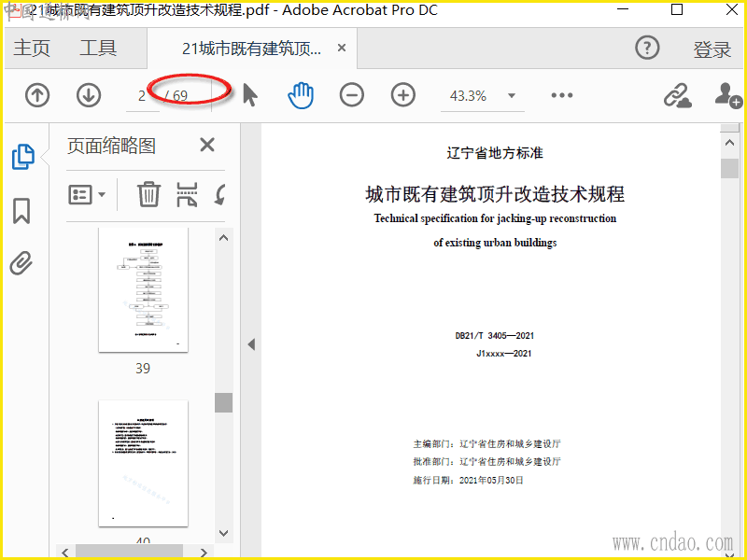
Task: Collapse the navigation pane with left triangle
Action: tap(251, 344)
